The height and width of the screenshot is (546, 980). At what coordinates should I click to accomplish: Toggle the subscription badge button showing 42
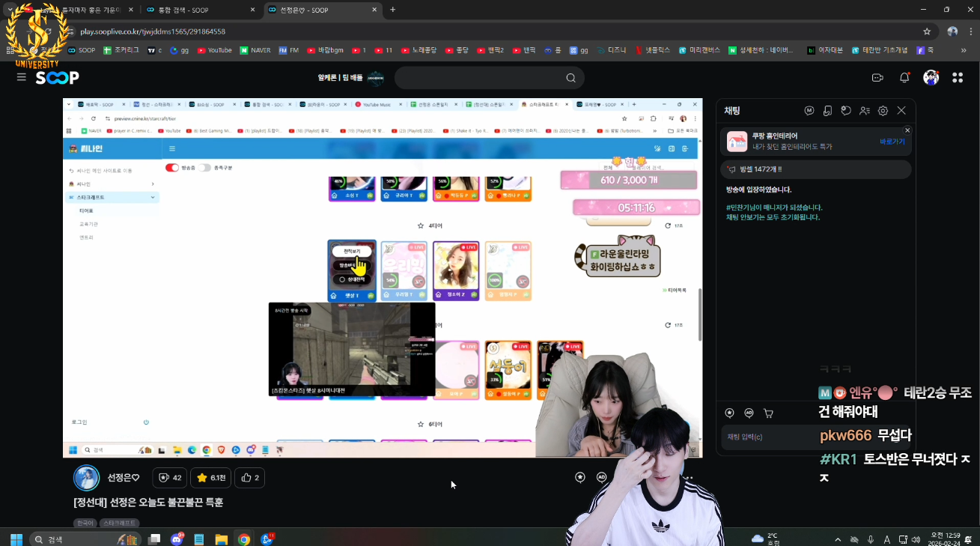click(x=170, y=478)
